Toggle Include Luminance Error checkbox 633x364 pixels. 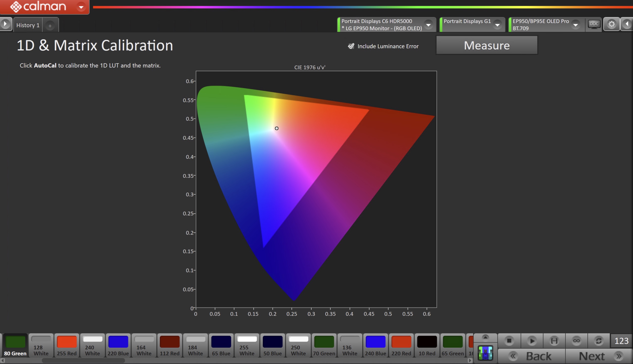[x=351, y=46]
